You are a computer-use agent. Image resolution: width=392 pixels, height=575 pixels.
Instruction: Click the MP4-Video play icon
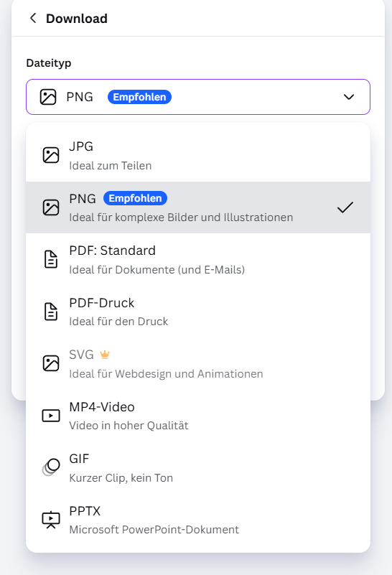pos(51,416)
